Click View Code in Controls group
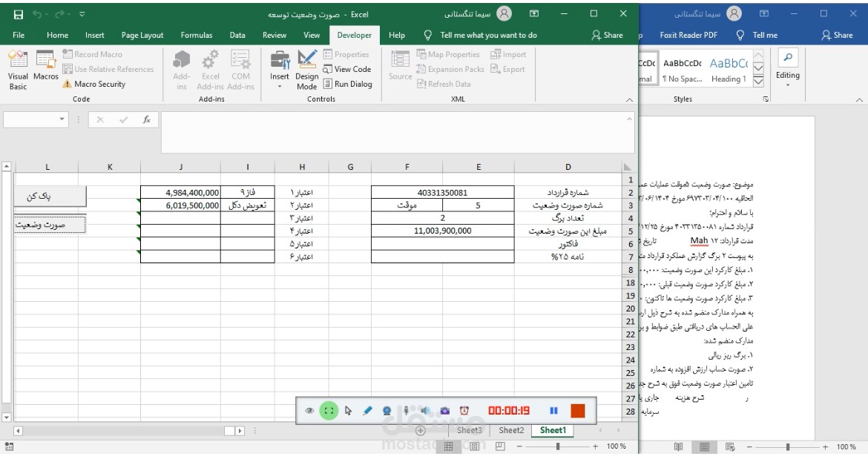The image size is (868, 462). click(x=347, y=69)
